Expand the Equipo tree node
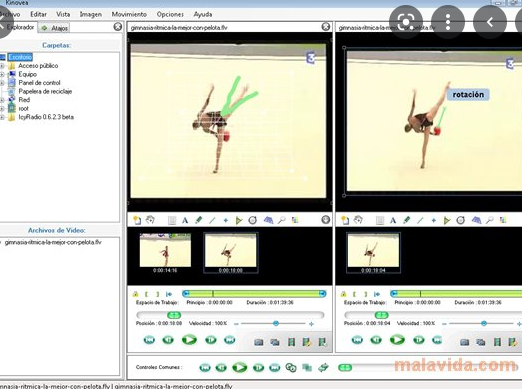Screen dimensions: 522x389 point(2,74)
